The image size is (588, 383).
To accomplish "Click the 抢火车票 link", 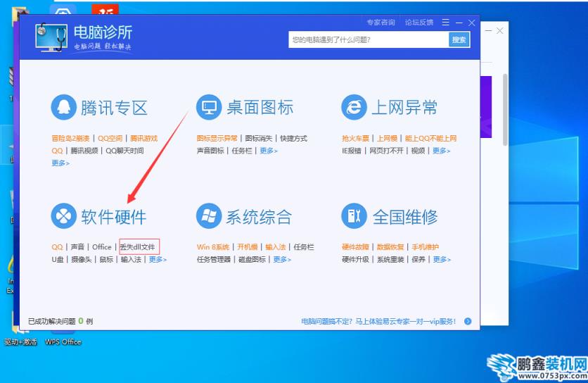I will click(x=356, y=139).
